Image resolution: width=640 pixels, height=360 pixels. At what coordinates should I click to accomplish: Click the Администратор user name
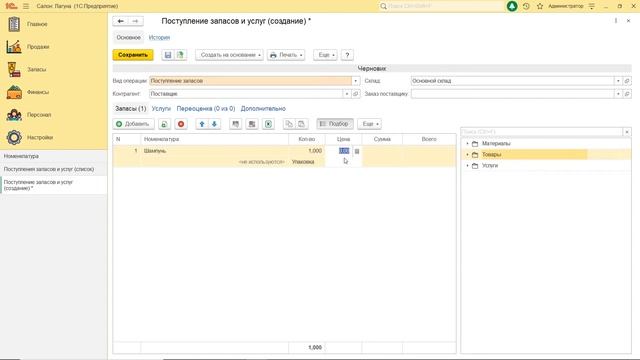point(566,6)
